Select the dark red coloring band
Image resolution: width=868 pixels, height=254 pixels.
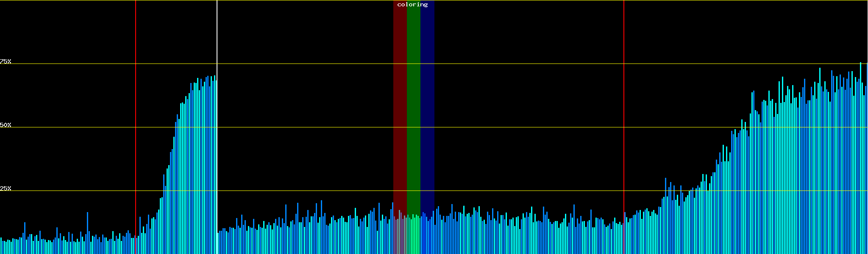click(400, 106)
